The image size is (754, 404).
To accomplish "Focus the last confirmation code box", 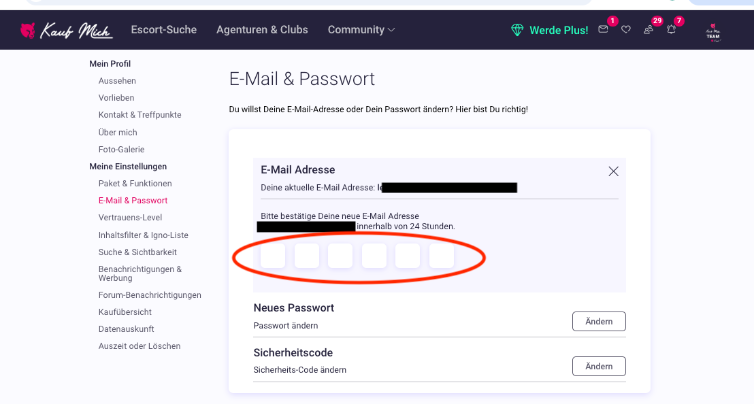I will point(441,255).
